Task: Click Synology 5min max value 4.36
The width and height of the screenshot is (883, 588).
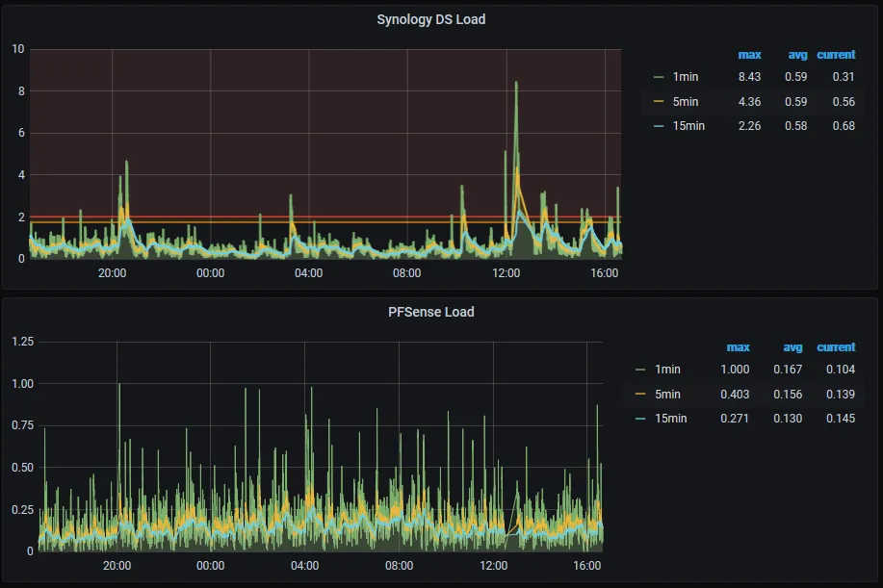Action: 749,101
